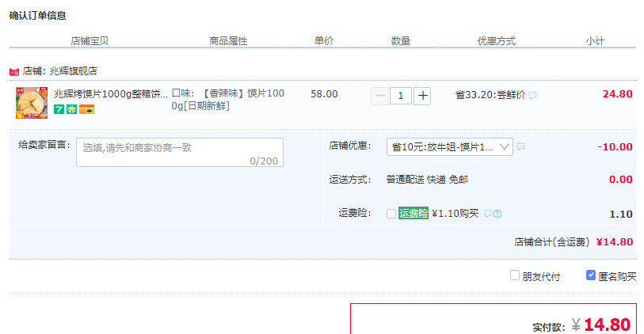Open the 兆辉烤馍片 product thumbnail image

click(32, 103)
